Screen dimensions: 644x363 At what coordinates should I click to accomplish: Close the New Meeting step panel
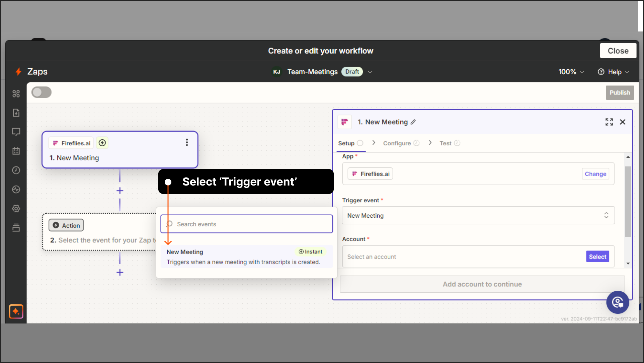(x=623, y=122)
